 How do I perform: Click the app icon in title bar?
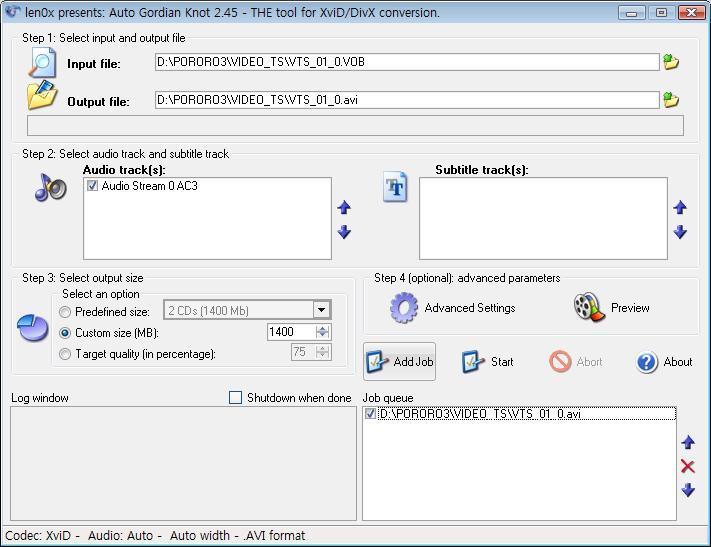coord(12,11)
